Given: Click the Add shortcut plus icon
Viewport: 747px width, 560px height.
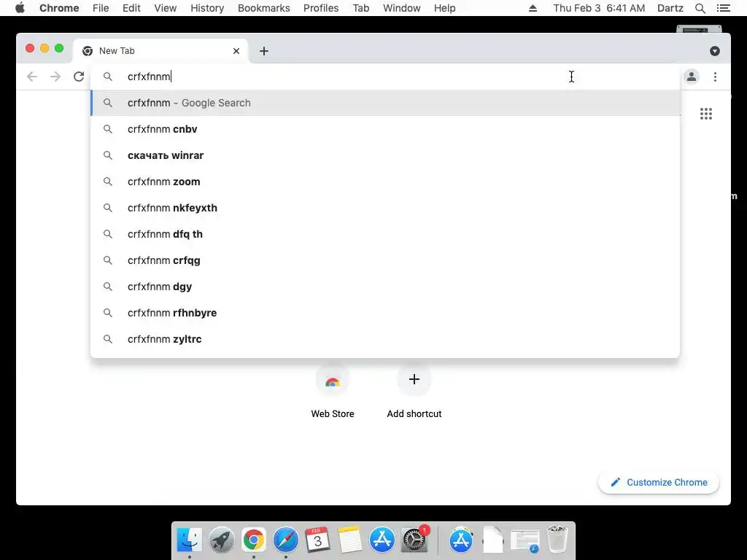Looking at the screenshot, I should (414, 379).
